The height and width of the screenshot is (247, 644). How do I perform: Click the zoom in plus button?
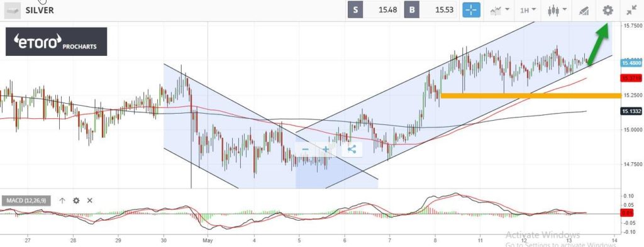(325, 150)
